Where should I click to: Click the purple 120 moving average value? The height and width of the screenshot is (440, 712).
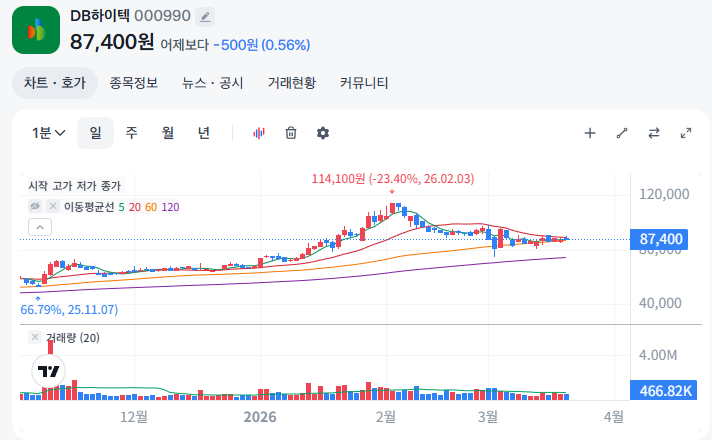click(170, 208)
